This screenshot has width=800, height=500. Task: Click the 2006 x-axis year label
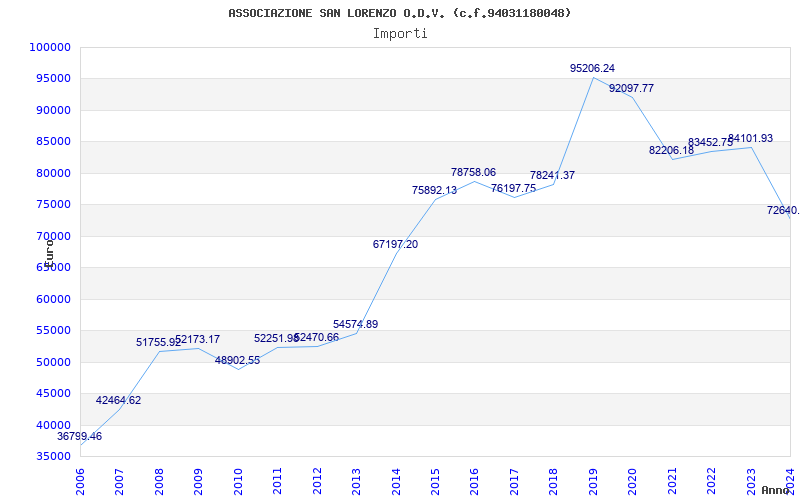(80, 480)
